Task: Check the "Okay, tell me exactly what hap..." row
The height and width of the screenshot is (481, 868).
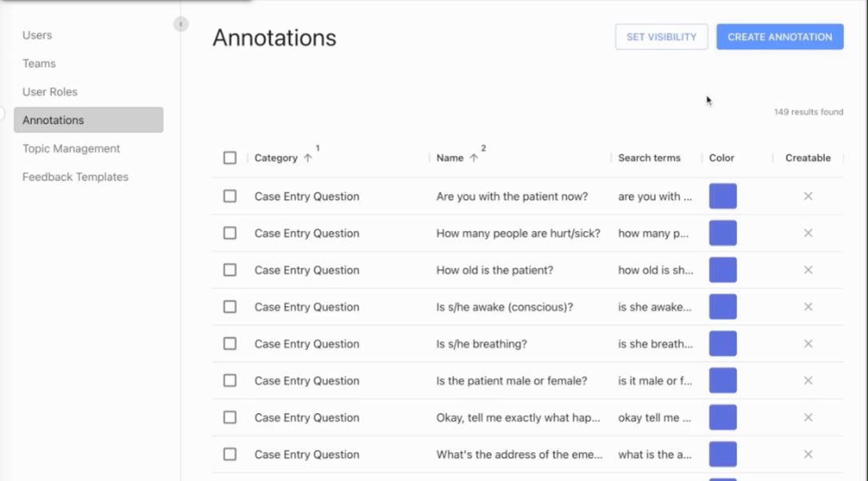Action: [x=229, y=417]
